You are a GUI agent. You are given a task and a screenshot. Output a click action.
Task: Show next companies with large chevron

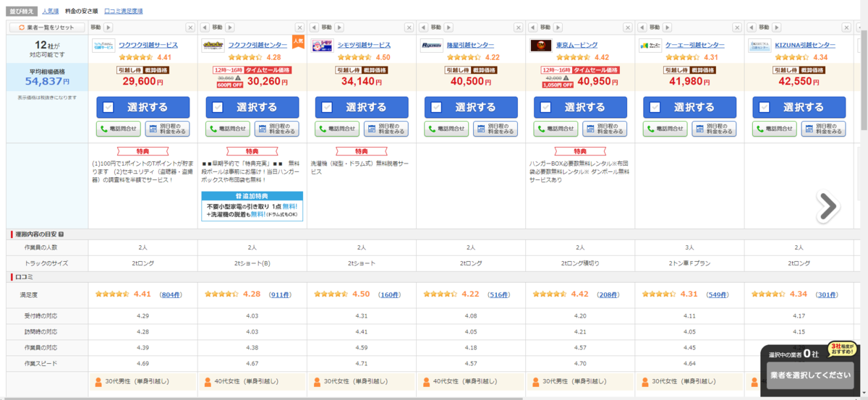tap(828, 205)
